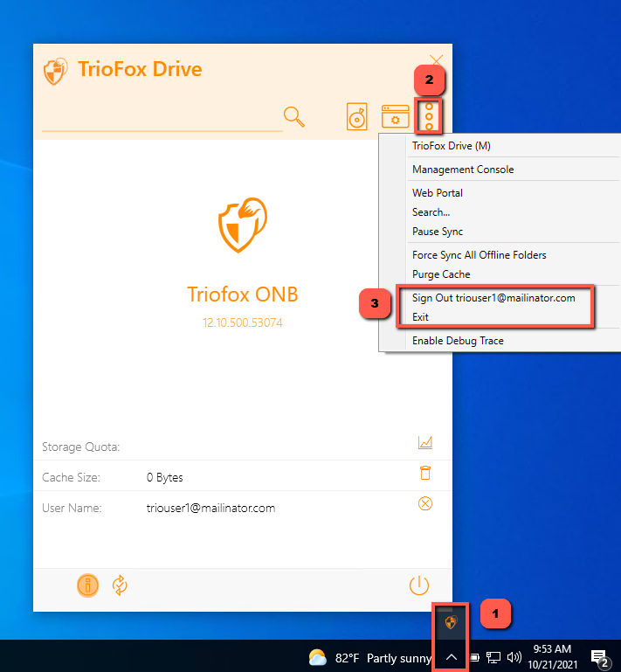Screen dimensions: 621x672
Task: Click version number 12.10.500.53074
Action: point(243,322)
